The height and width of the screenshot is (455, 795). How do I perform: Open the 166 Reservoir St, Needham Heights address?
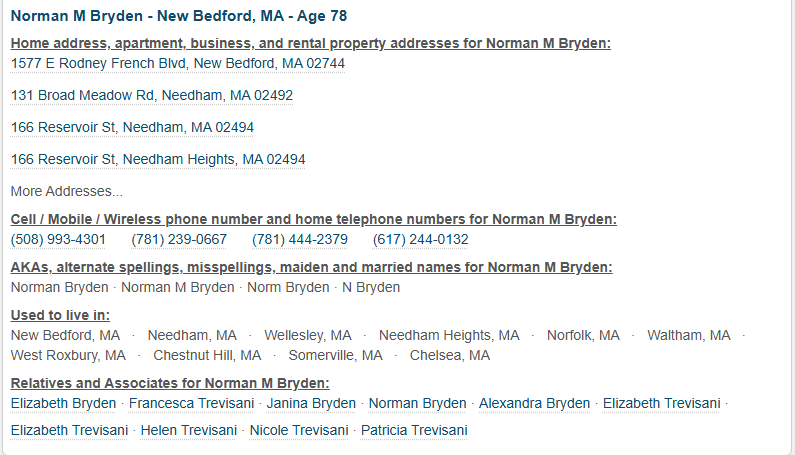(158, 159)
